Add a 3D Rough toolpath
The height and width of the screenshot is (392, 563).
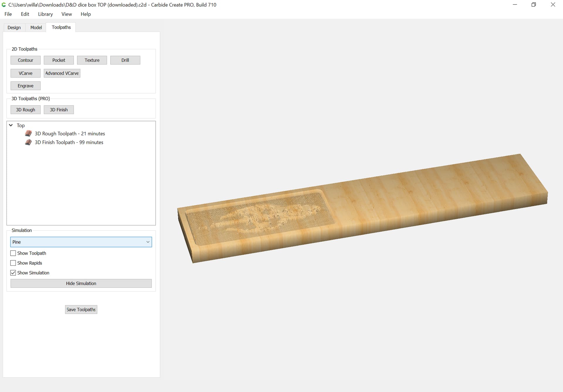(x=26, y=110)
